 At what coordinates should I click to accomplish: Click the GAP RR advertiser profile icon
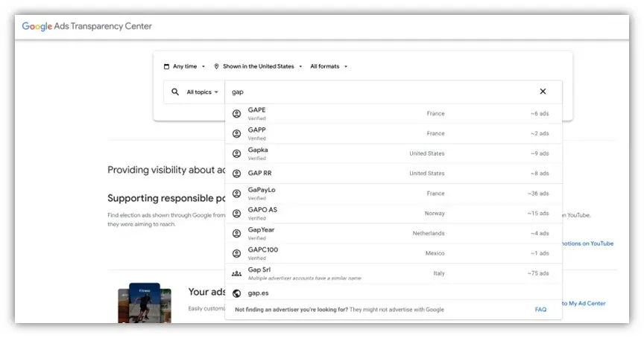[x=236, y=173]
